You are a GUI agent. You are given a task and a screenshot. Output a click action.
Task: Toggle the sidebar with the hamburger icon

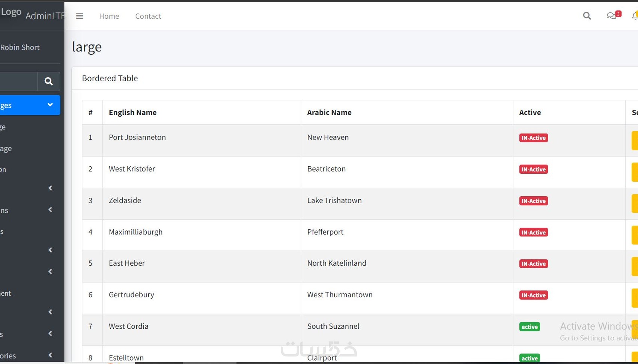[80, 16]
